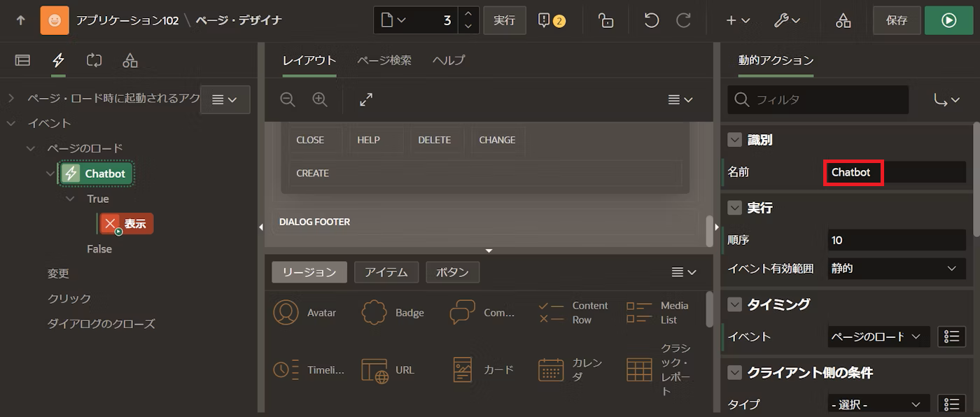Click the page number field
The height and width of the screenshot is (417, 980).
click(x=436, y=20)
